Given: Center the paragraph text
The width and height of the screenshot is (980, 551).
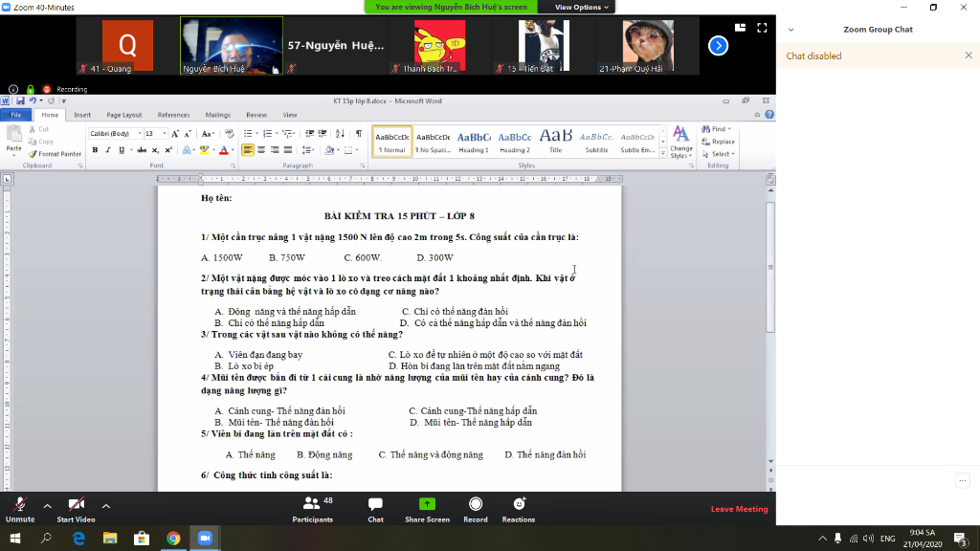Looking at the screenshot, I should [261, 150].
